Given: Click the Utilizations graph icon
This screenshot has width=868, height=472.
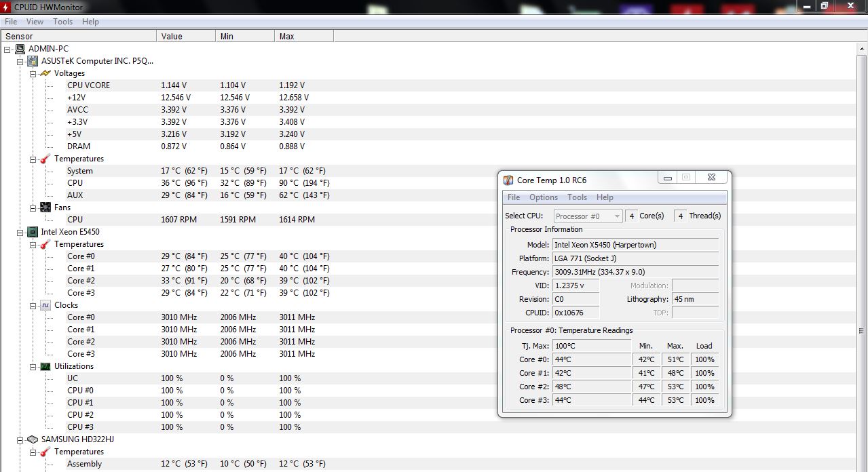Looking at the screenshot, I should click(x=45, y=366).
